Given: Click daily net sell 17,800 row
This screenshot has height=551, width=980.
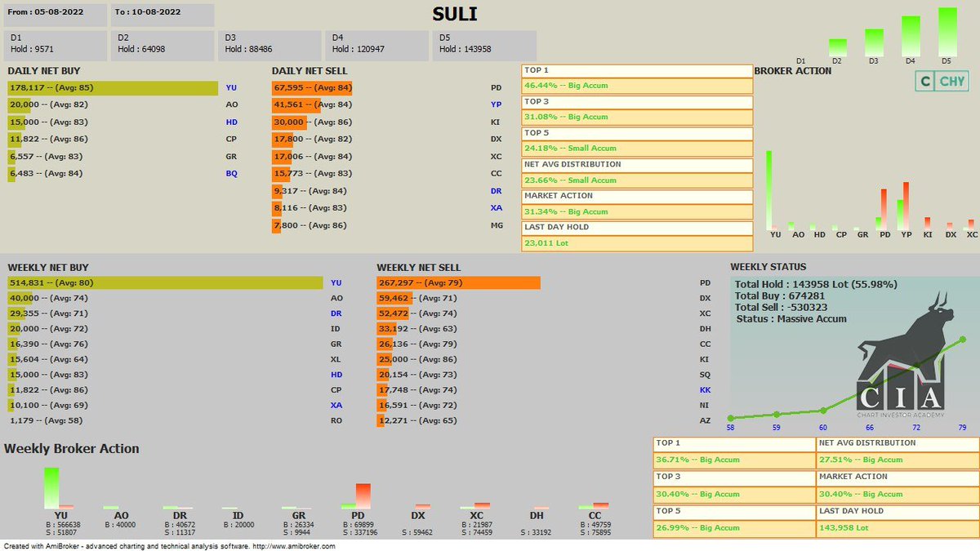Looking at the screenshot, I should point(388,139).
